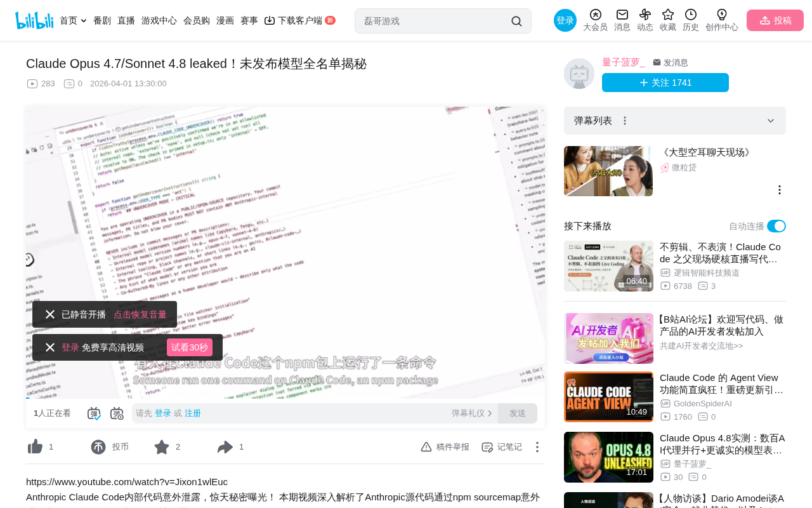This screenshot has width=812, height=508.
Task: Click the YouTube URL in the description
Action: (127, 482)
